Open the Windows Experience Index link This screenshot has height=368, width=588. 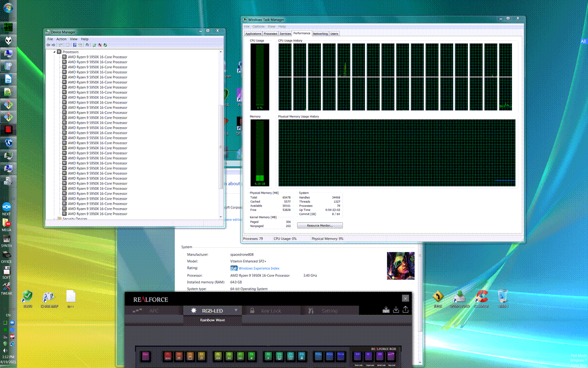click(x=259, y=268)
